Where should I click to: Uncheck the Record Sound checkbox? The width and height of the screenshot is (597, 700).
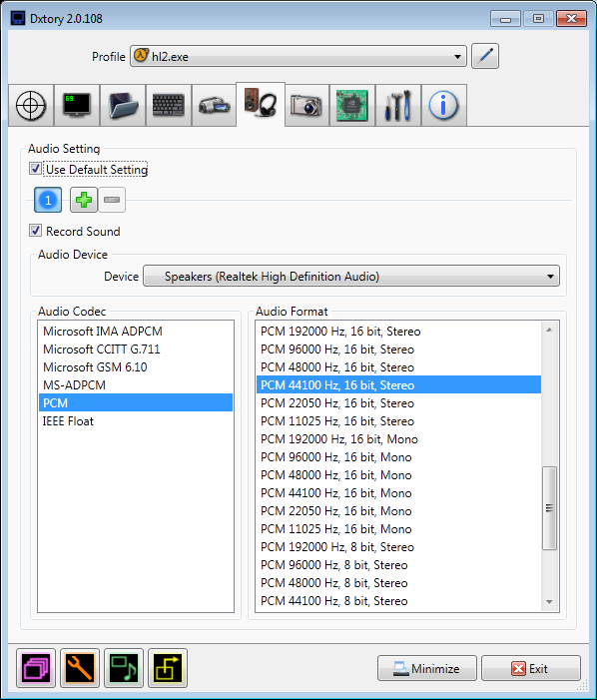pyautogui.click(x=35, y=231)
